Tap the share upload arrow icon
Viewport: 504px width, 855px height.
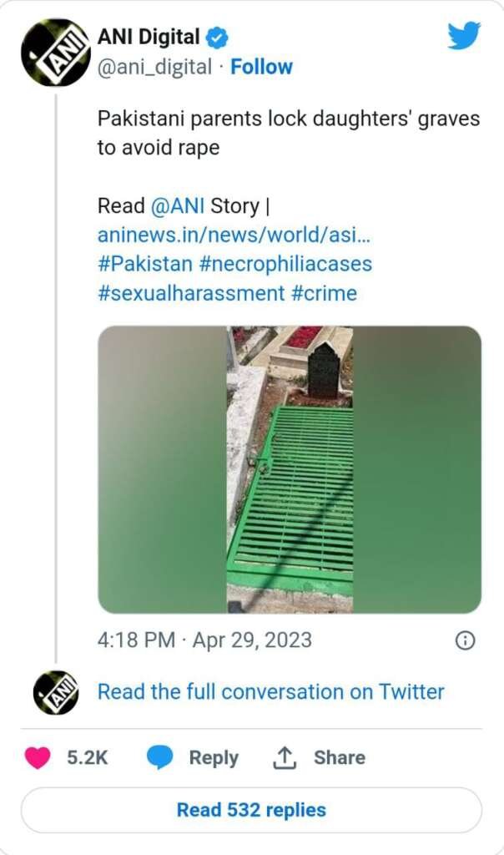coord(285,757)
